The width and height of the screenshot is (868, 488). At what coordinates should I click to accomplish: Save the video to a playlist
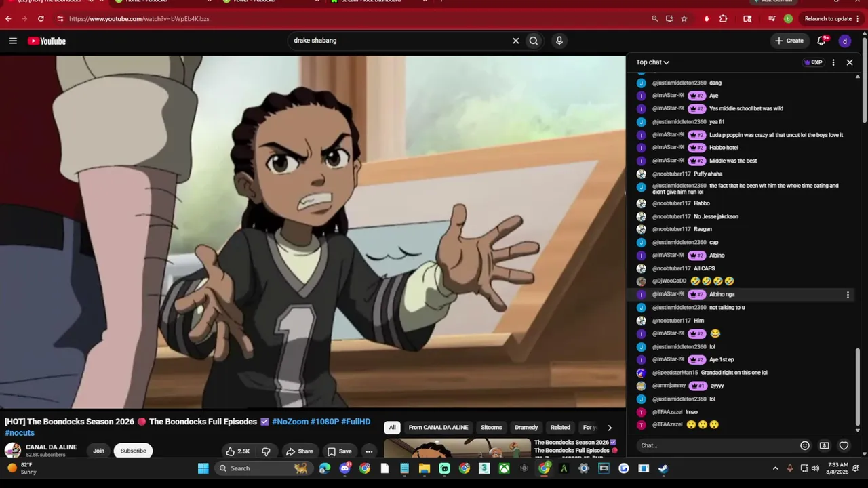click(x=339, y=451)
